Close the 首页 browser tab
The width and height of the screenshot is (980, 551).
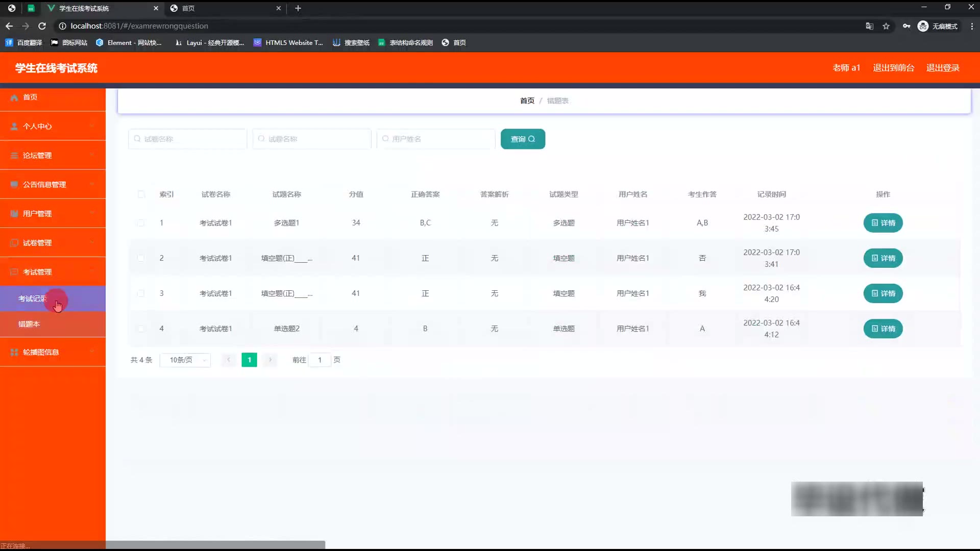pyautogui.click(x=278, y=8)
